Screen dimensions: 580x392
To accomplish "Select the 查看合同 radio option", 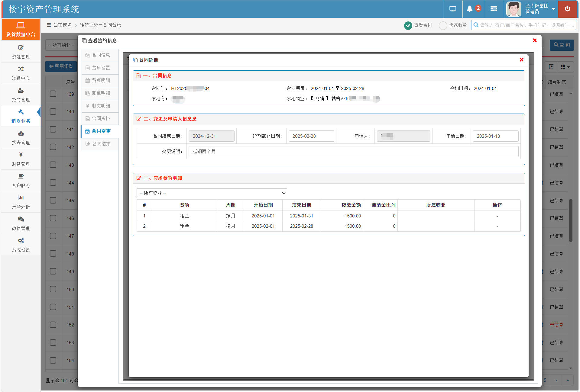I will coord(408,25).
